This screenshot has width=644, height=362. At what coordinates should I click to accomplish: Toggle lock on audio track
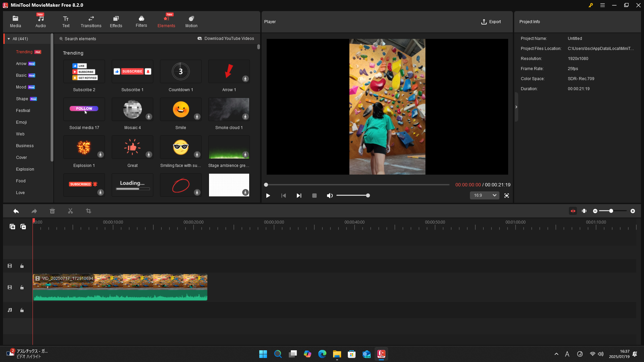click(x=22, y=310)
